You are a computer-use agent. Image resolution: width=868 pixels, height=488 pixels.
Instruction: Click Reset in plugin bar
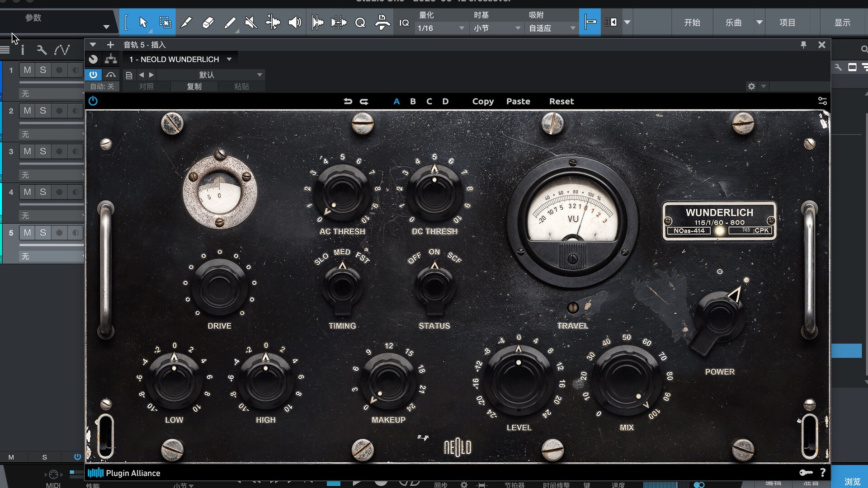(x=561, y=101)
